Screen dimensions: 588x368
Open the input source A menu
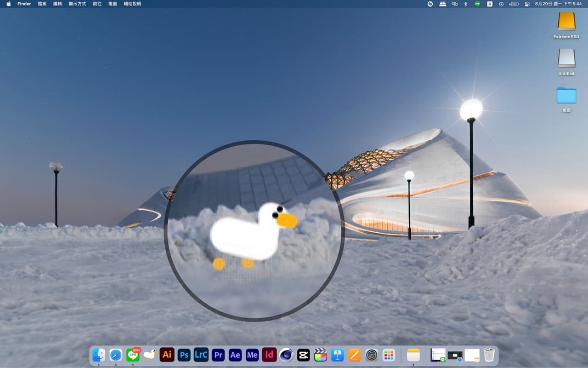(490, 4)
